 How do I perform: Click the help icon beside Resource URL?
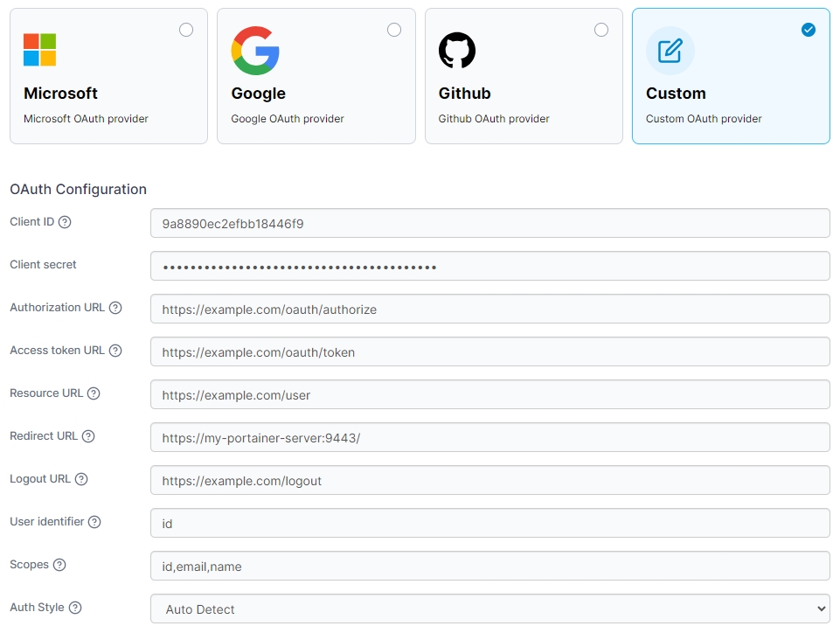pyautogui.click(x=94, y=393)
